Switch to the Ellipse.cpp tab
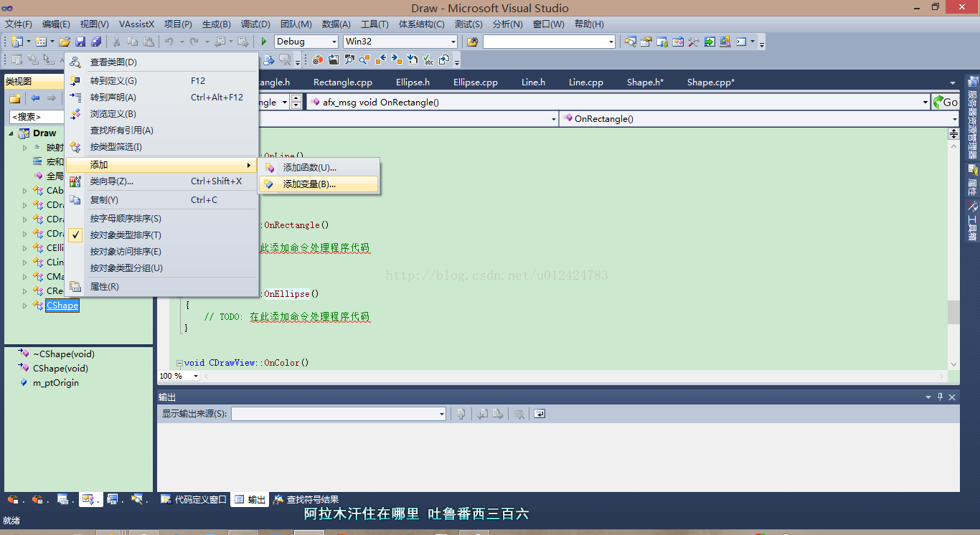The height and width of the screenshot is (535, 980). pos(475,82)
